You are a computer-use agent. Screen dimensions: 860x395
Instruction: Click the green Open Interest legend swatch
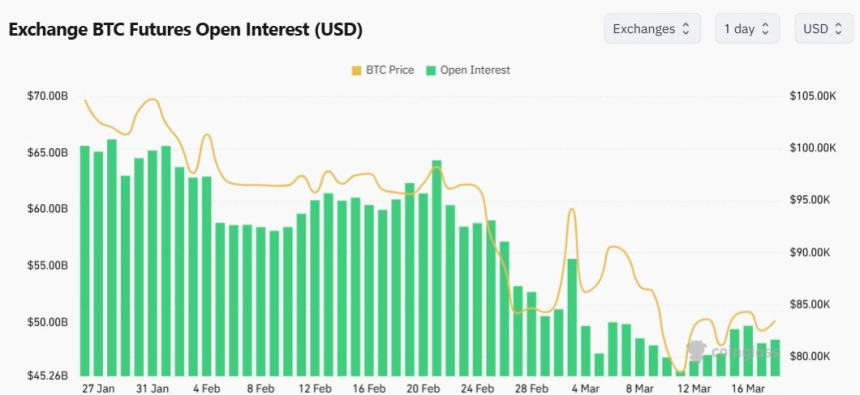point(431,71)
